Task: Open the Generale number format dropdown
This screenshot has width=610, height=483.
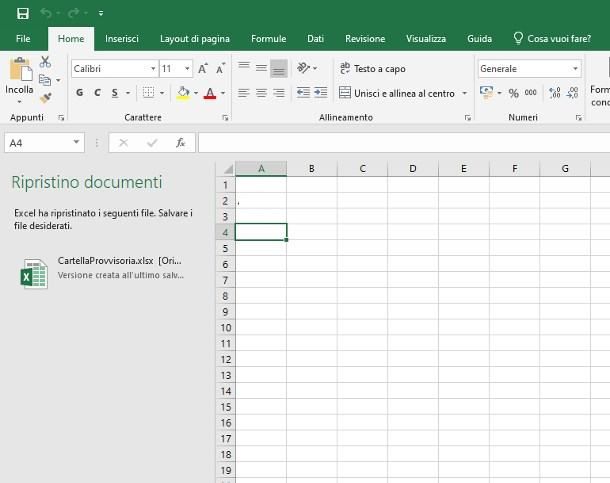Action: click(x=575, y=69)
